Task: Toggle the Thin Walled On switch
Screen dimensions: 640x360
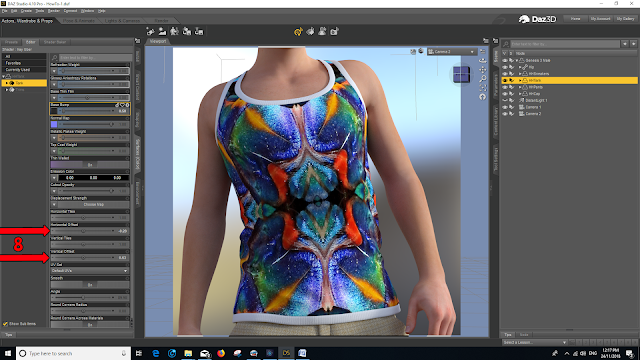Action: 90,164
